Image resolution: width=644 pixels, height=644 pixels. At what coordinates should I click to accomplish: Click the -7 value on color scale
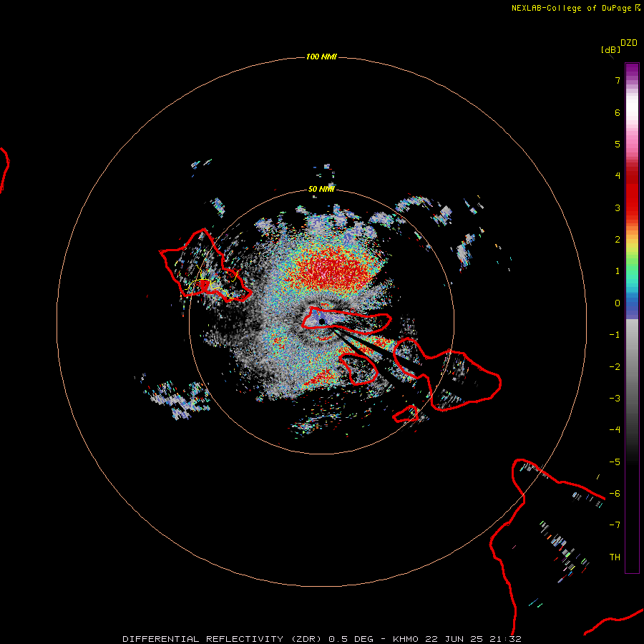615,525
